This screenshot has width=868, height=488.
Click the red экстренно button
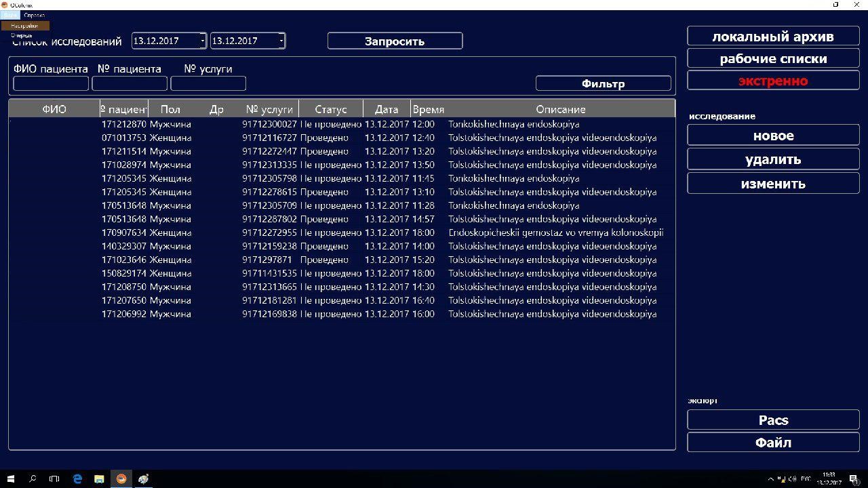773,81
